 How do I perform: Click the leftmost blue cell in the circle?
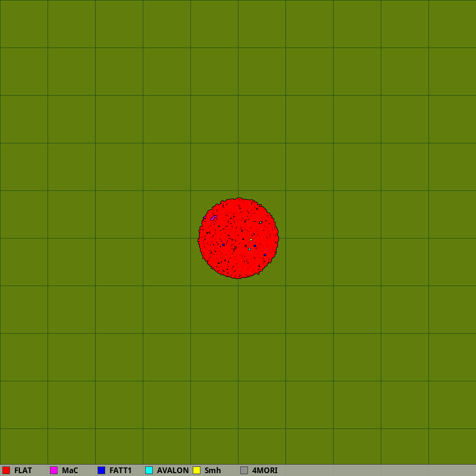point(223,245)
